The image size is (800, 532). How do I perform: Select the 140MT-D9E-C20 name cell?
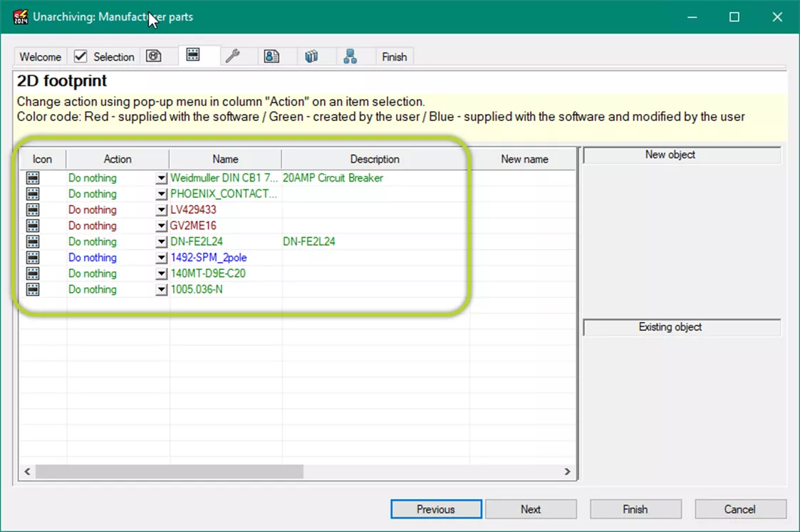tap(209, 273)
